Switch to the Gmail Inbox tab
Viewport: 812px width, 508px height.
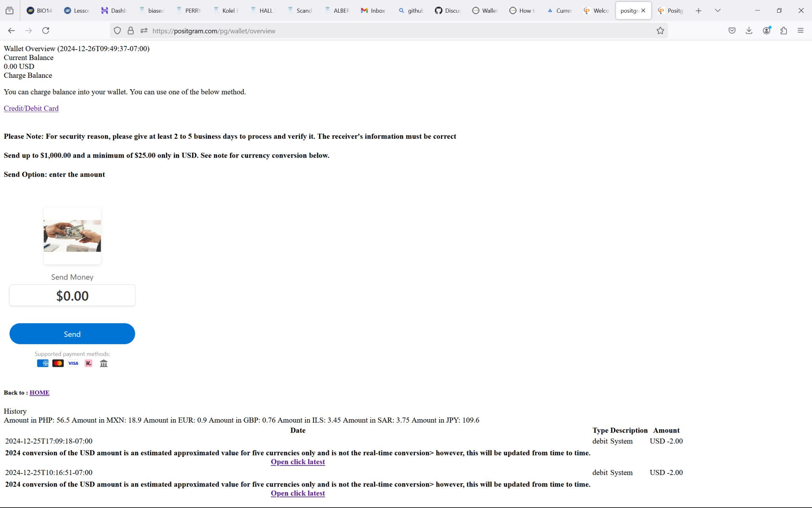pyautogui.click(x=373, y=11)
